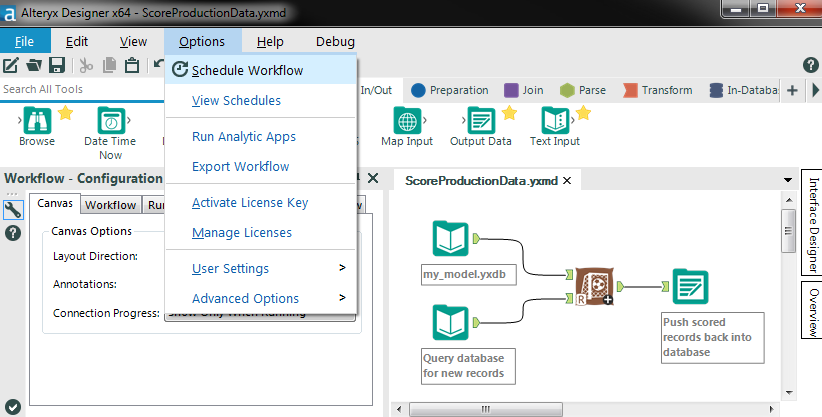This screenshot has height=417, width=822.
Task: Toggle favorite star on Browse tool
Action: tap(66, 112)
